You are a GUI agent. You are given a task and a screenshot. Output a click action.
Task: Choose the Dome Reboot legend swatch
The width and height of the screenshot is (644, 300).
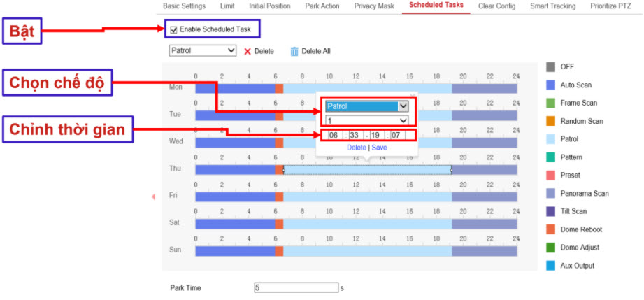click(551, 229)
